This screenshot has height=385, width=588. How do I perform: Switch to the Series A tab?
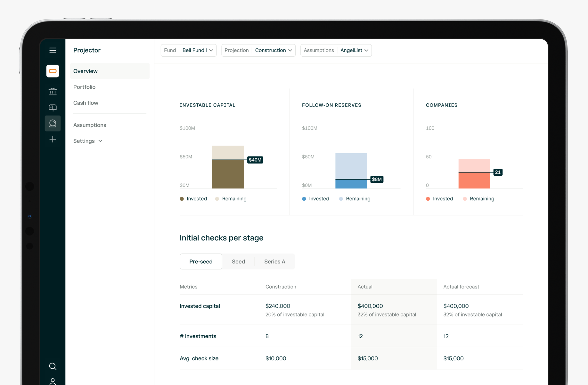coord(275,261)
